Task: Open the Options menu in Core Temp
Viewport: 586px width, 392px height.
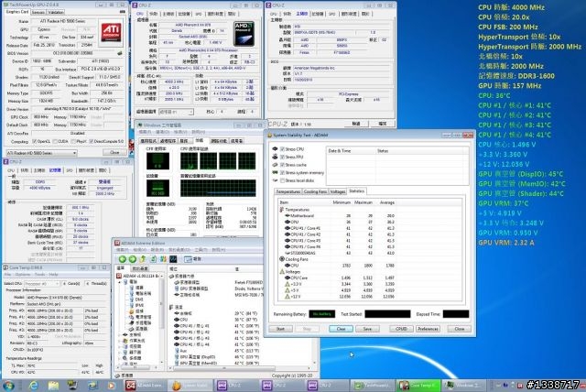Action: [x=22, y=274]
